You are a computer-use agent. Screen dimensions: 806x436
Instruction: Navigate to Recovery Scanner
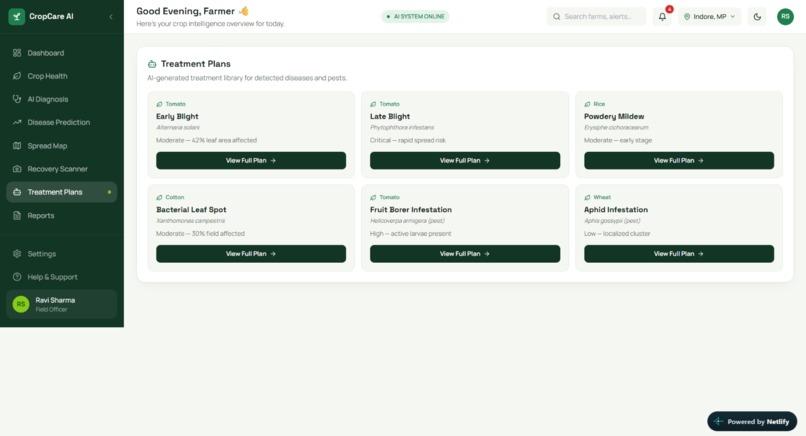(x=62, y=169)
